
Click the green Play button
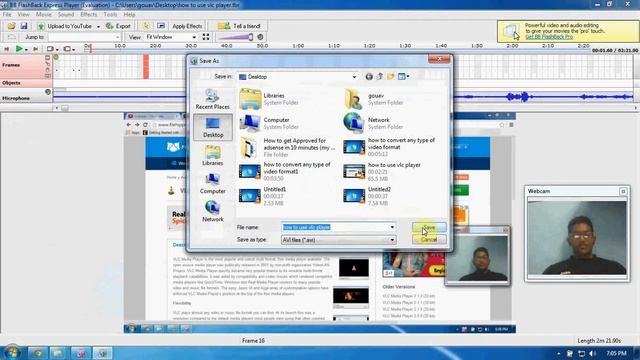coord(19,49)
